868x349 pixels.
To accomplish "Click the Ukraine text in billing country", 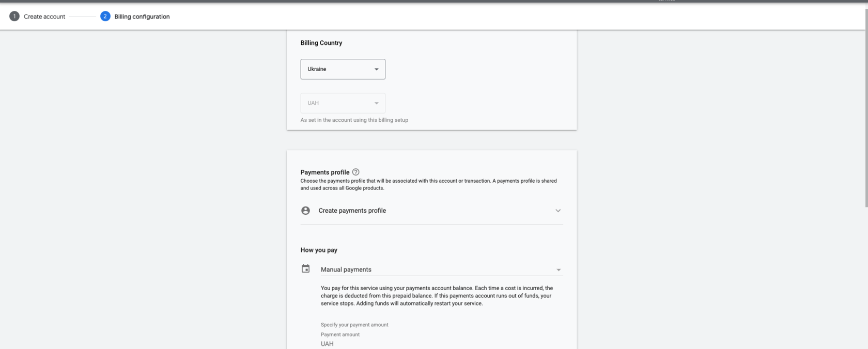I will (317, 69).
